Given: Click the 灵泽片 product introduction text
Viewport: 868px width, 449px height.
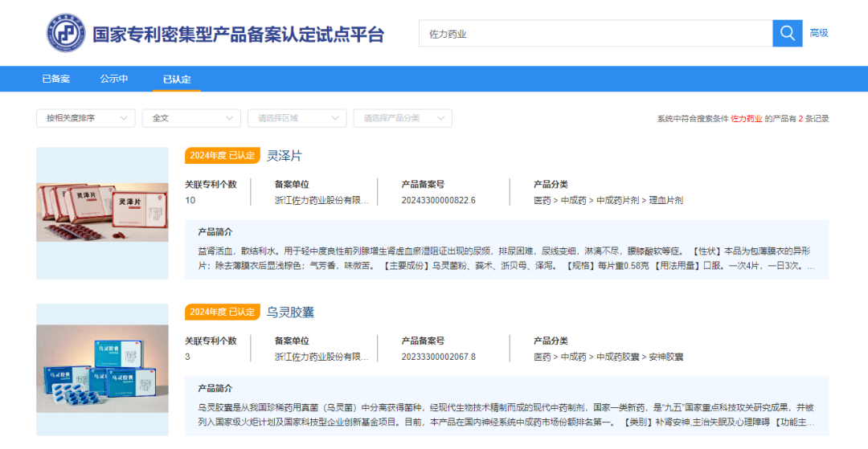Looking at the screenshot, I should coord(506,258).
